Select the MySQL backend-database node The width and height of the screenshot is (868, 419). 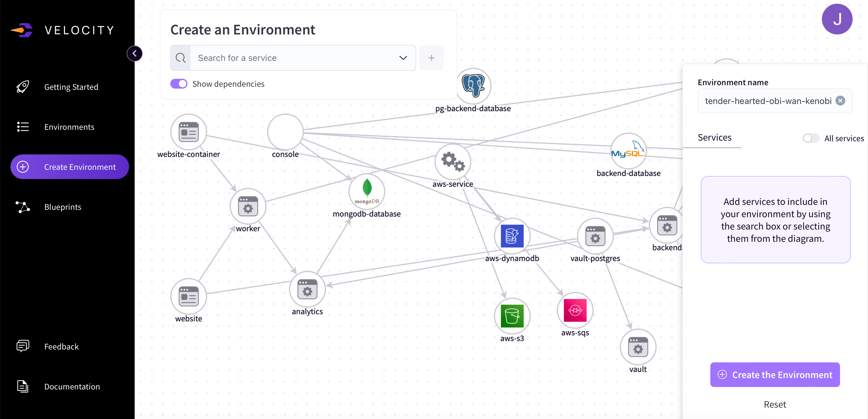(629, 150)
